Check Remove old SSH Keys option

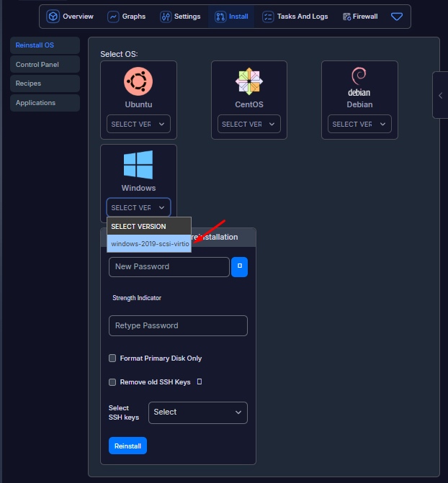pyautogui.click(x=112, y=382)
